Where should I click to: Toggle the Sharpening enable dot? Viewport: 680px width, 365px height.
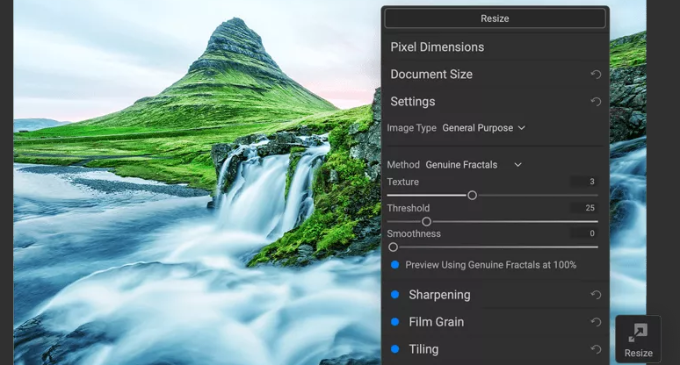tap(395, 295)
